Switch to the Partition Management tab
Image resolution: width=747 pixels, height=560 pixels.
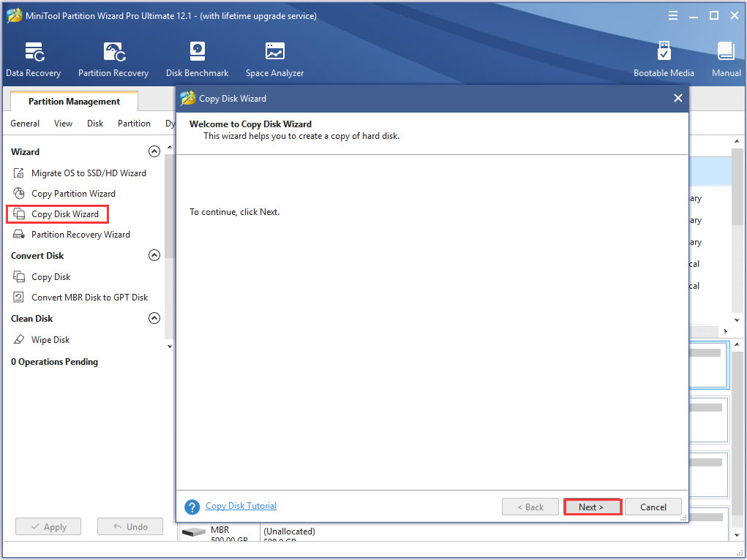pyautogui.click(x=74, y=102)
